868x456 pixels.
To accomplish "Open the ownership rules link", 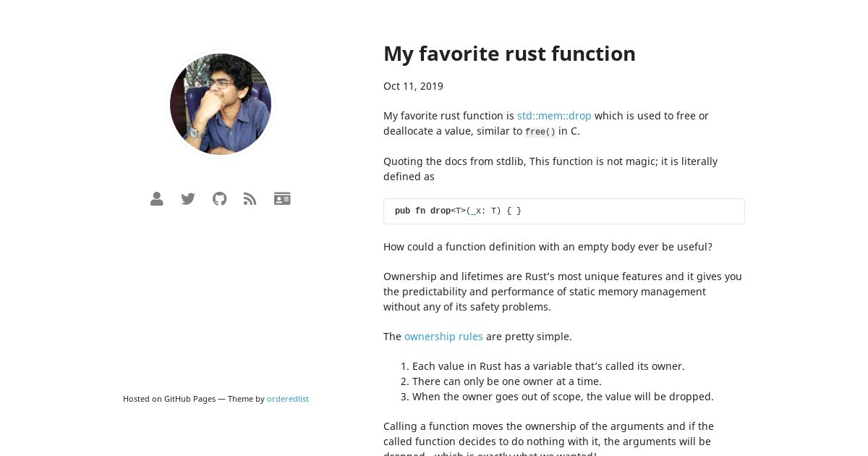I will 443,337.
